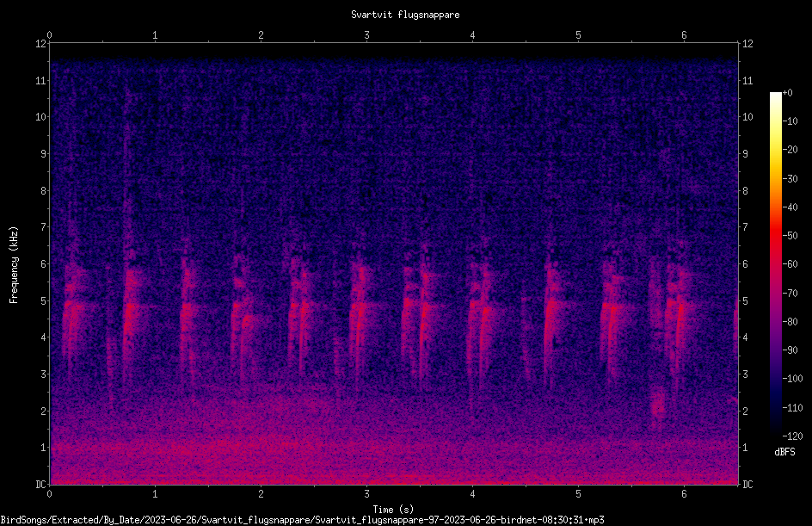Click the '-10' color scale label

coord(790,121)
